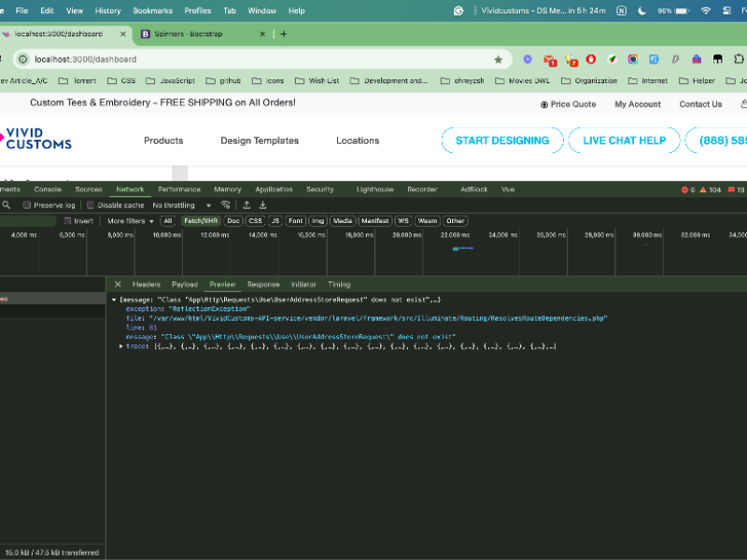The width and height of the screenshot is (747, 560).
Task: Close the request details pane
Action: click(118, 285)
